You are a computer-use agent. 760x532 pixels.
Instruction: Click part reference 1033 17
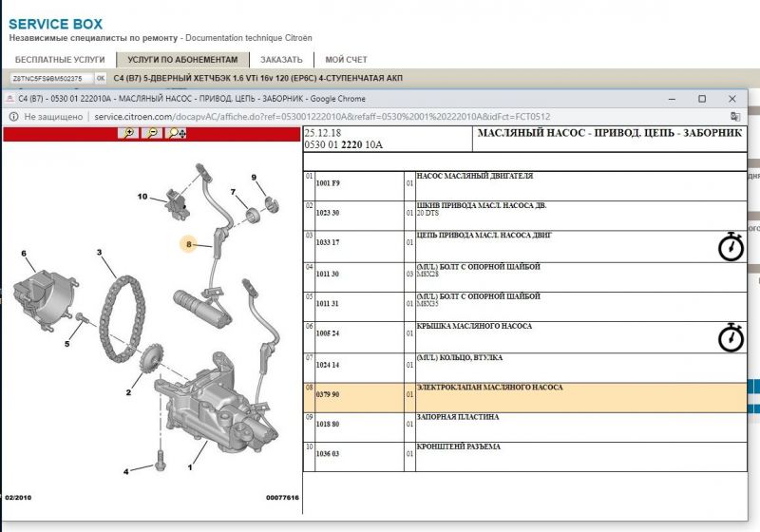coord(328,243)
